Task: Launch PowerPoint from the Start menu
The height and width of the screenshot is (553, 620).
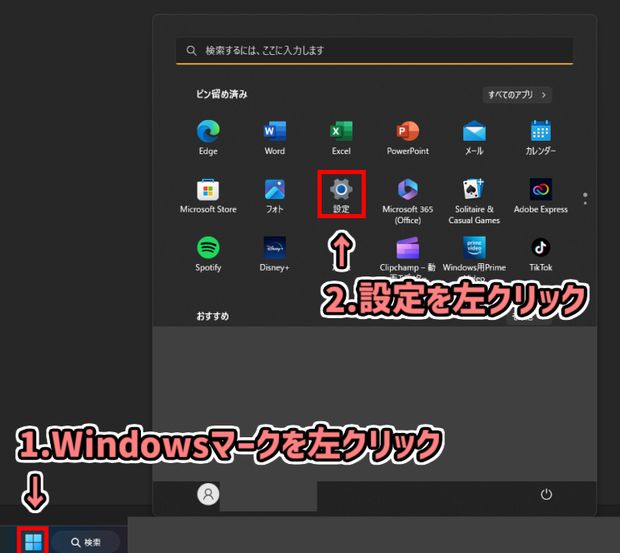Action: tap(408, 137)
